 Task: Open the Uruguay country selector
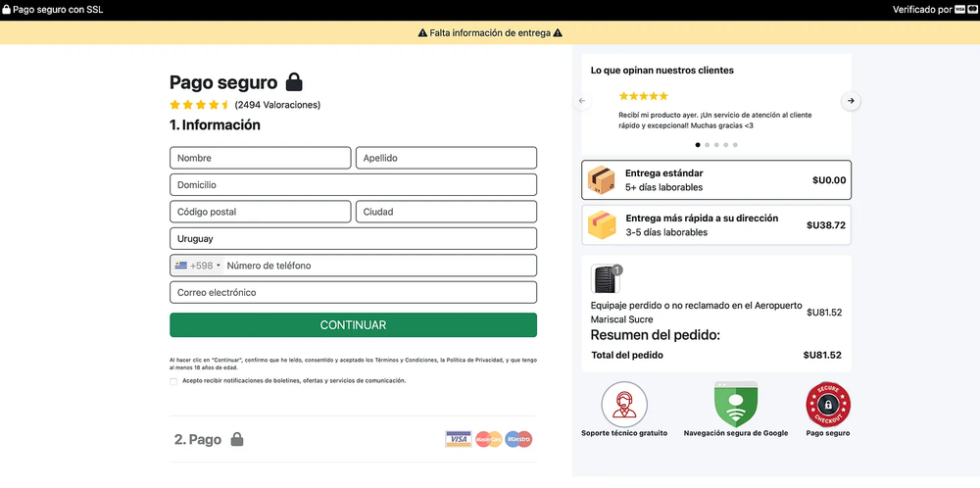[x=353, y=239]
